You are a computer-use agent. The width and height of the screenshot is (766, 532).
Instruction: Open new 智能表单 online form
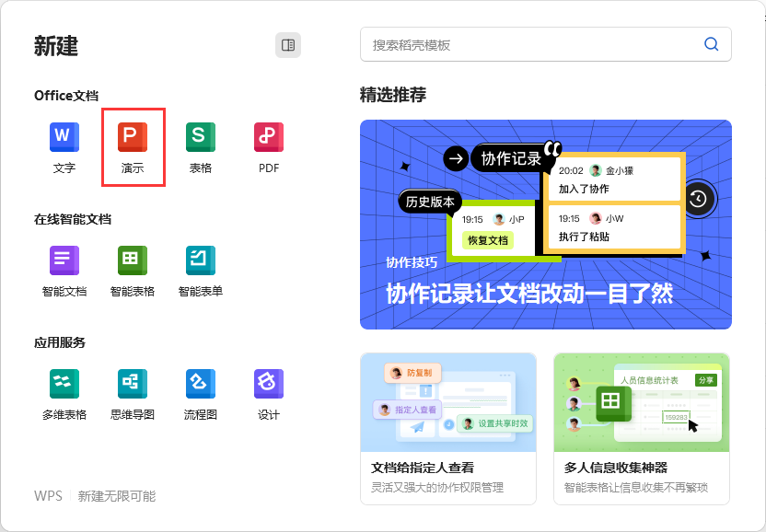point(201,272)
